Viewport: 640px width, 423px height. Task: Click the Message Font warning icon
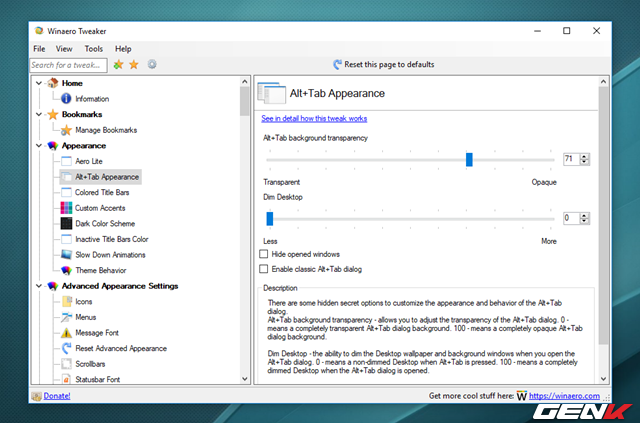click(x=66, y=333)
